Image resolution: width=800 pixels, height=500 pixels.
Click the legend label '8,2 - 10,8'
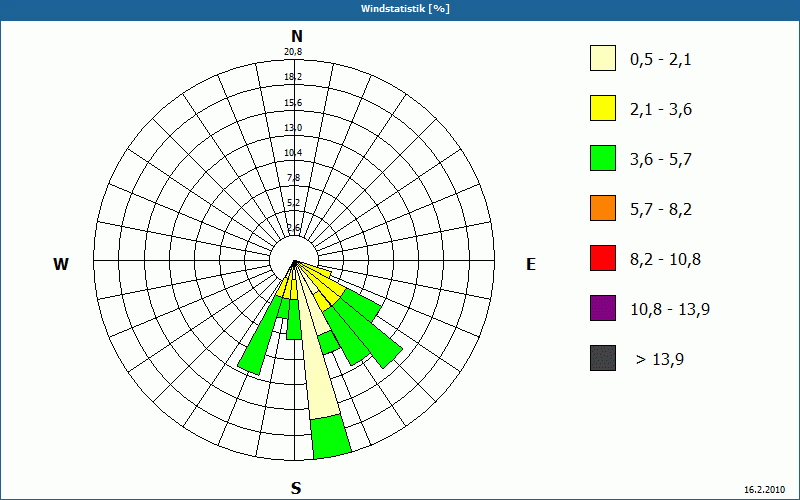coord(665,260)
